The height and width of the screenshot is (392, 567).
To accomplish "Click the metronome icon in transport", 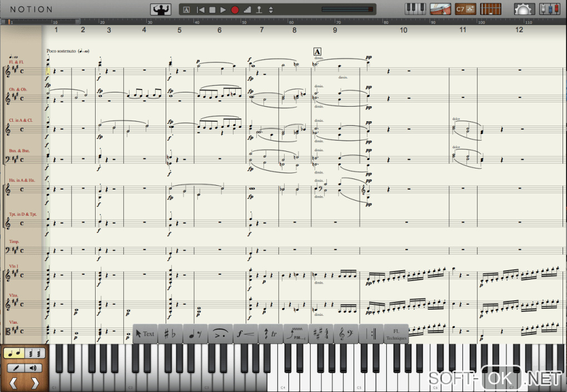I will (x=259, y=10).
